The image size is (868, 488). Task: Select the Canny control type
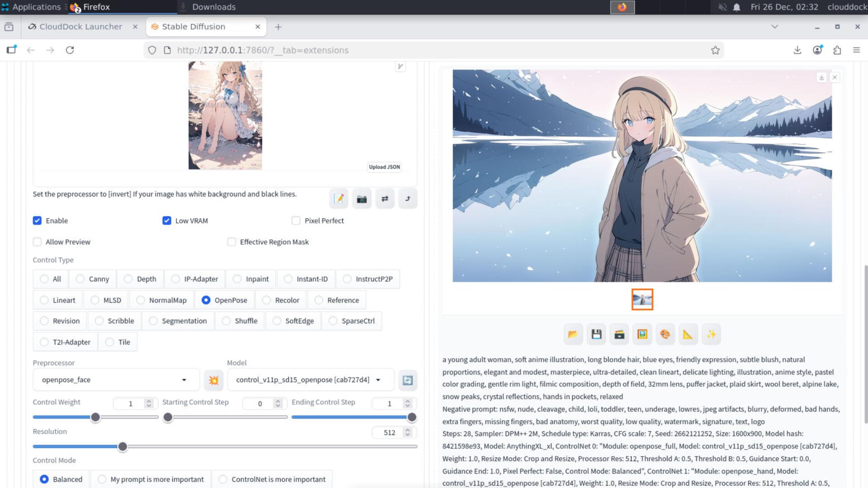click(x=80, y=279)
